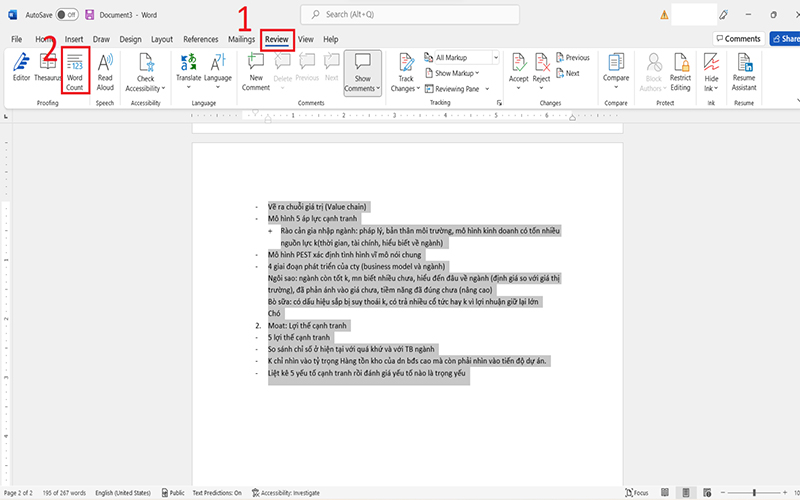800x500 pixels.
Task: Go to Next comment in Comments group
Action: (x=332, y=67)
